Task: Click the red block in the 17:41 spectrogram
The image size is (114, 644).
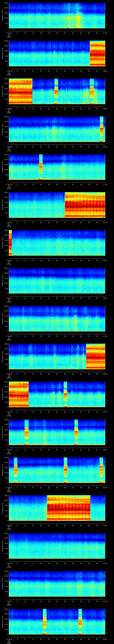Action: (85, 205)
